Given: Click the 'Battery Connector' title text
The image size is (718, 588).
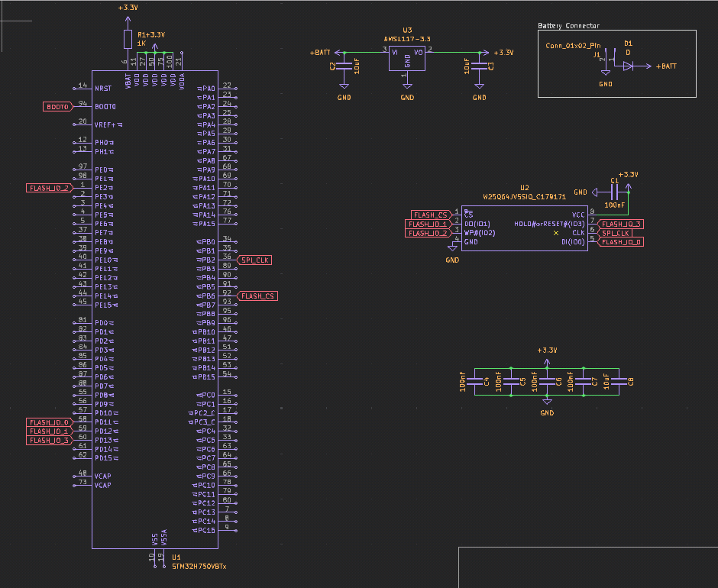Looking at the screenshot, I should point(568,26).
